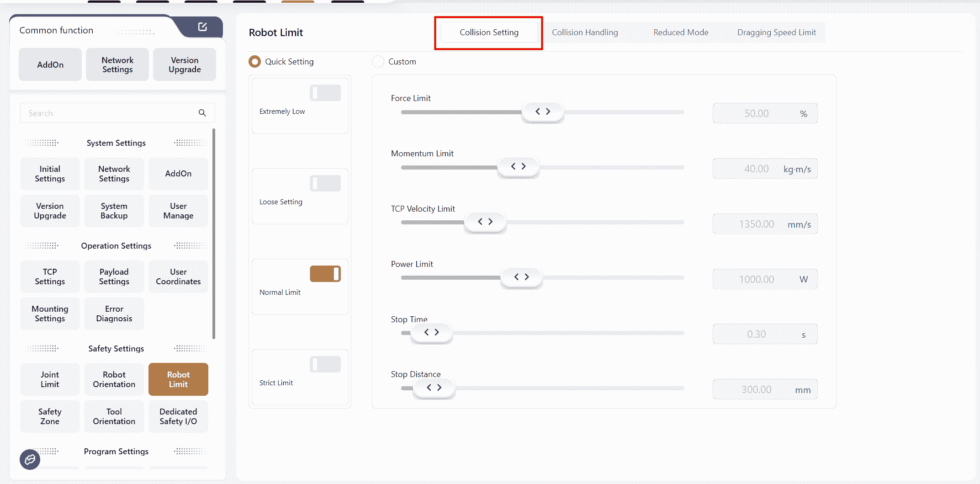The image size is (980, 484).
Task: Click the Momentum Limit value field
Action: 757,169
